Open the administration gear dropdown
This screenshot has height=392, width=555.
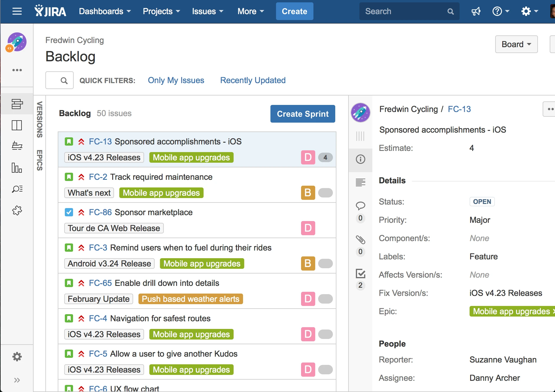[x=530, y=11]
